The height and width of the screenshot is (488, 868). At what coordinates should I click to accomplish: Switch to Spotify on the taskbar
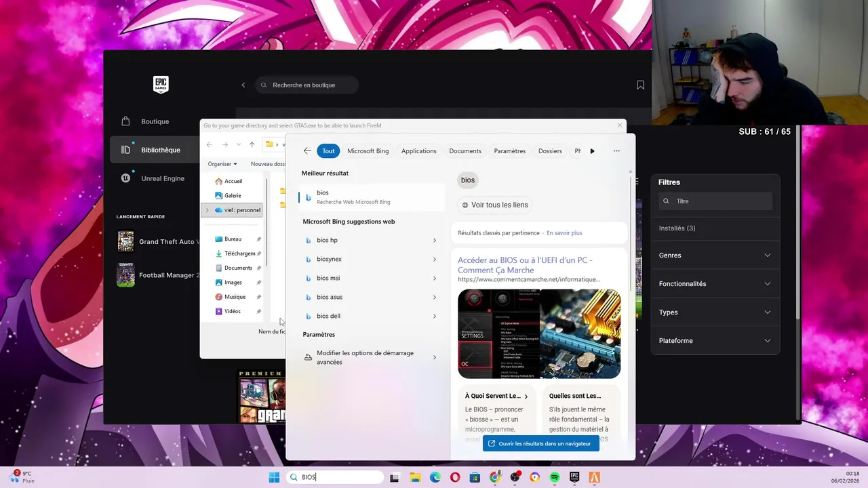pos(555,477)
